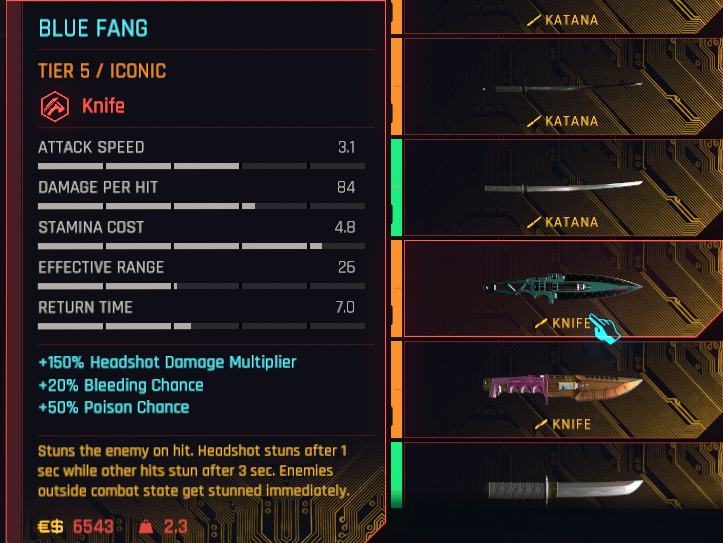
Task: Click the eurodollar price icon beside 6543
Action: pos(50,526)
